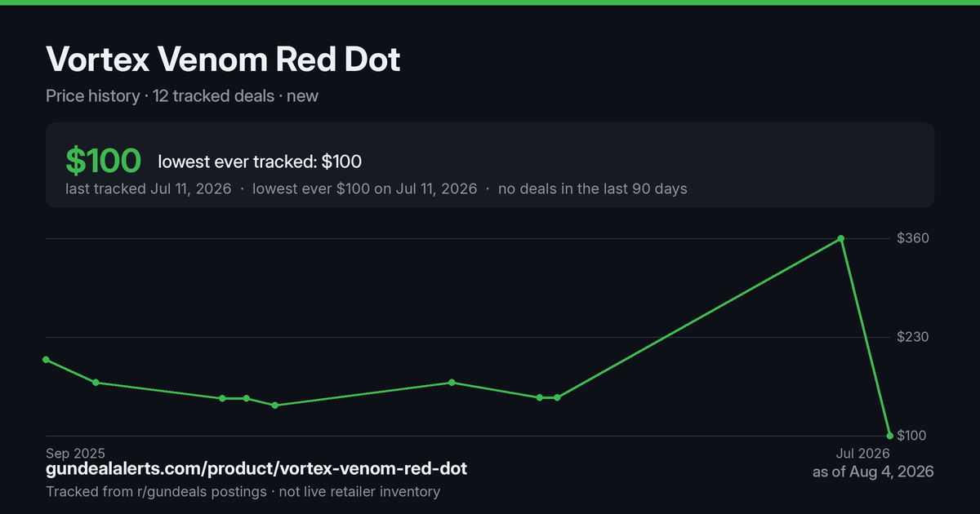980x514 pixels.
Task: Click the Jul 2026 axis label
Action: (x=862, y=453)
